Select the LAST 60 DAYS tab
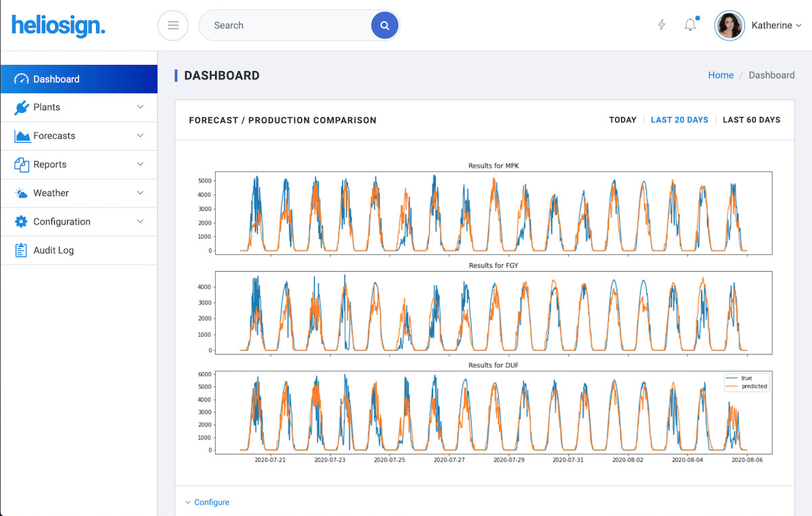Viewport: 812px width, 516px height. coord(751,120)
